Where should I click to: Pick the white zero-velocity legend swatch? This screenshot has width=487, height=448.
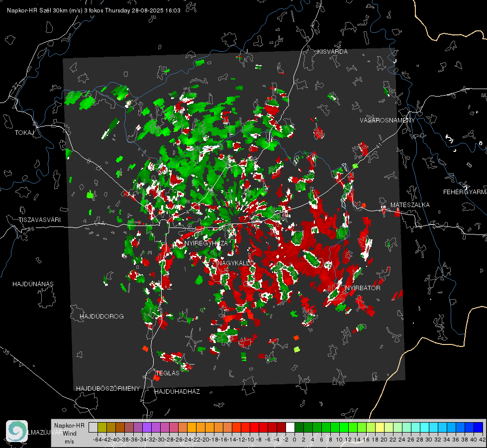[290, 427]
